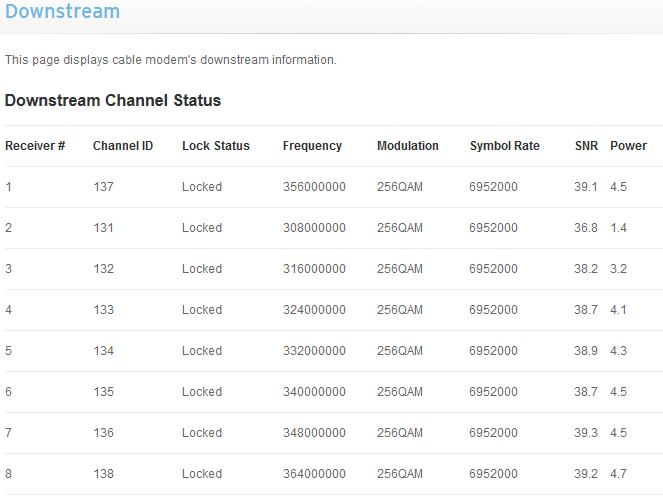
Task: Select frequency value 340000000
Action: [x=314, y=392]
